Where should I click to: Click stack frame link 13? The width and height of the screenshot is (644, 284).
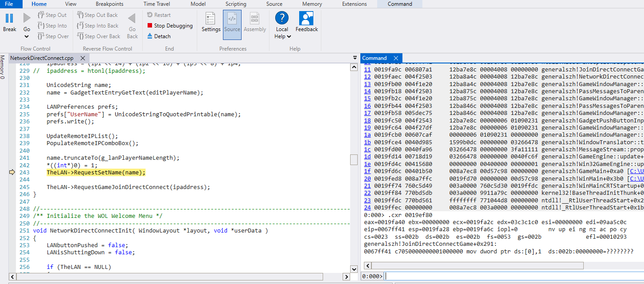[x=367, y=84]
